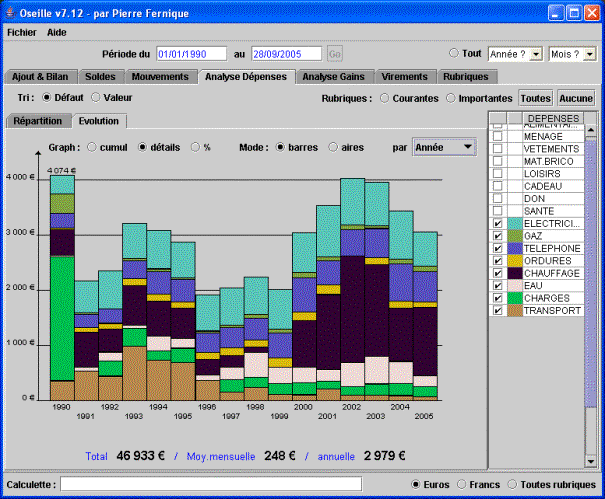Uncheck the CHARGES category checkbox

pyautogui.click(x=498, y=298)
